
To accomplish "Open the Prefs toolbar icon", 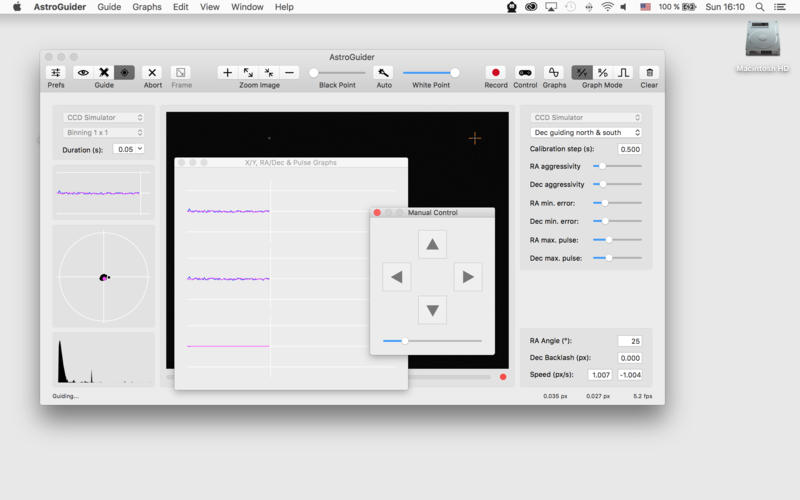I will coord(56,73).
